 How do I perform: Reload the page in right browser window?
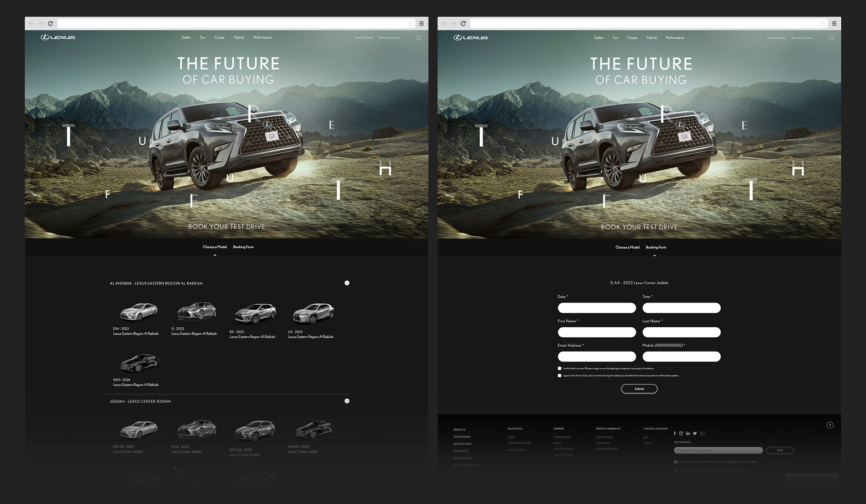click(463, 23)
